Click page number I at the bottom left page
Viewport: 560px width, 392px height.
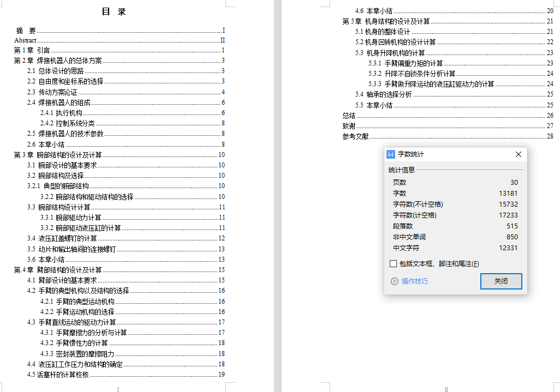point(117,389)
